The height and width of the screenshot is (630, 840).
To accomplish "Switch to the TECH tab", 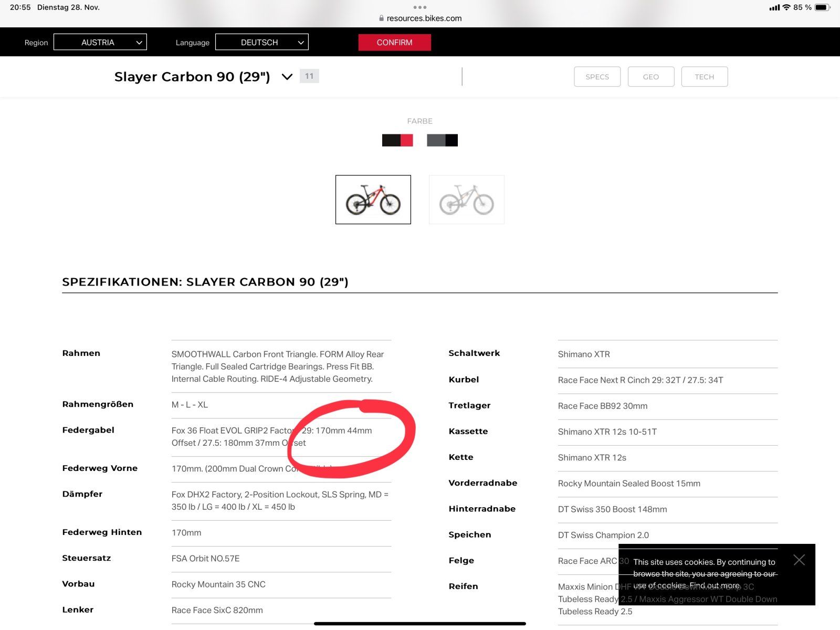I will [x=705, y=77].
